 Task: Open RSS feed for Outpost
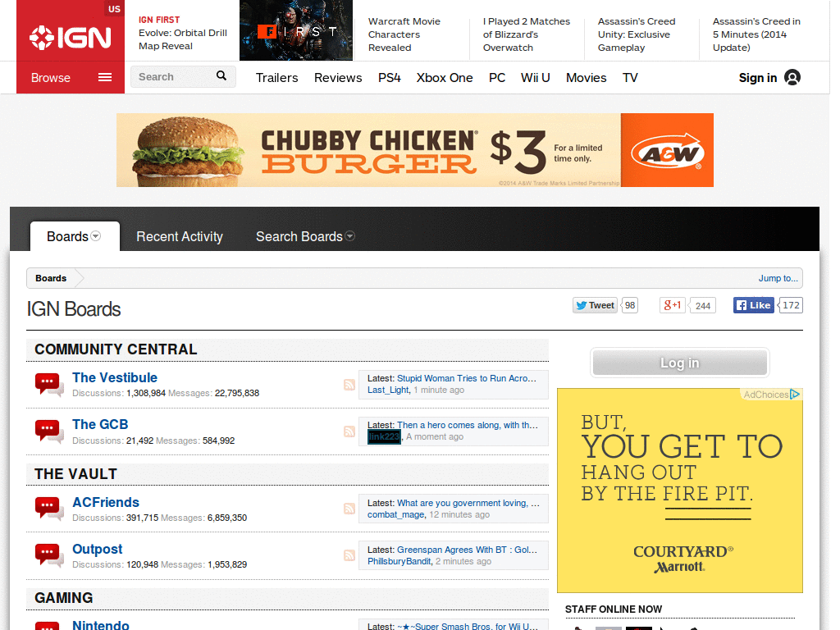point(349,555)
